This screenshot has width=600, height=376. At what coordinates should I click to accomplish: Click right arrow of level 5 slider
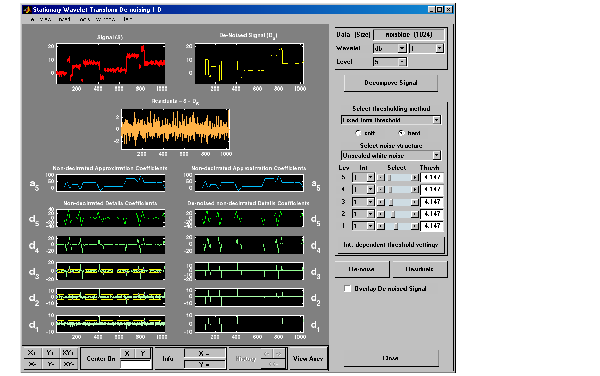click(415, 177)
